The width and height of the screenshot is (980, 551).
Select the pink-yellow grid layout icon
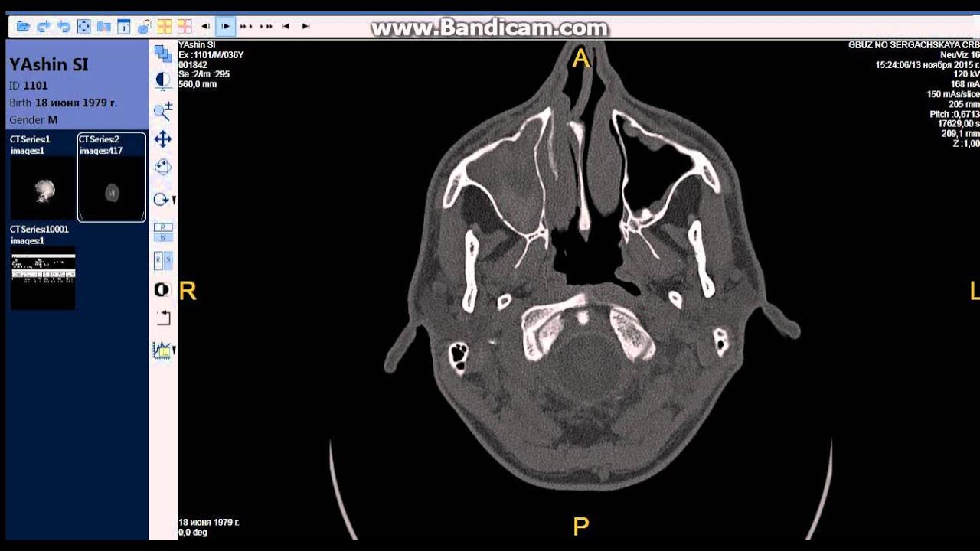click(x=184, y=27)
